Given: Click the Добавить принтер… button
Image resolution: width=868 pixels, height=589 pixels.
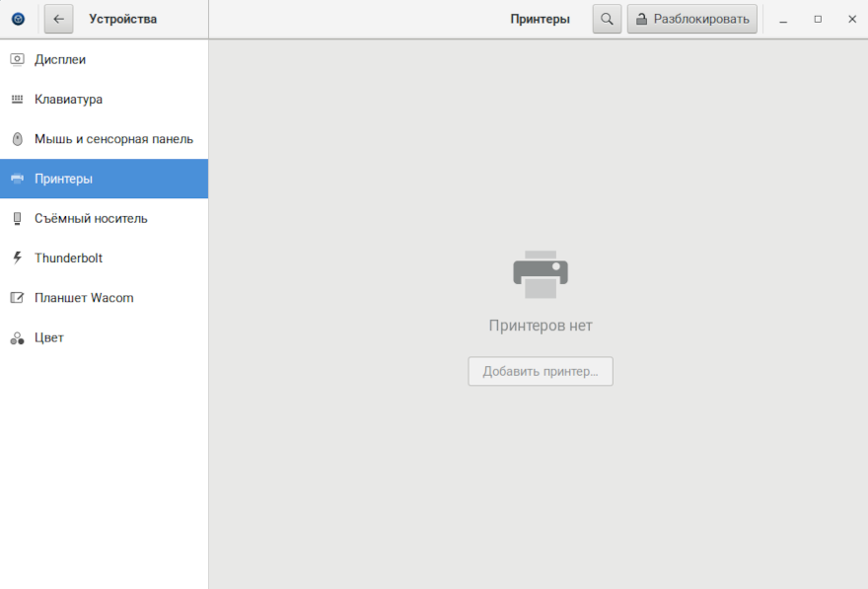Looking at the screenshot, I should pos(541,372).
